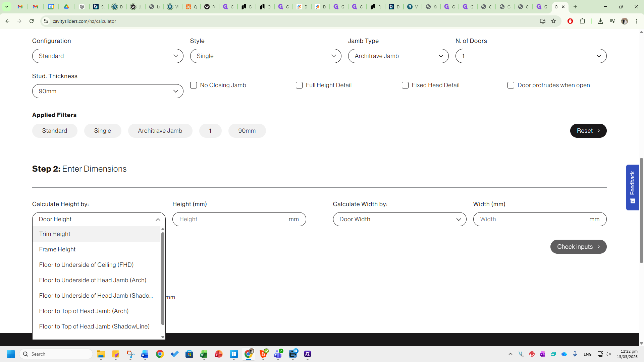Tick the Full Height Detail checkbox
The image size is (644, 362).
coord(299,85)
